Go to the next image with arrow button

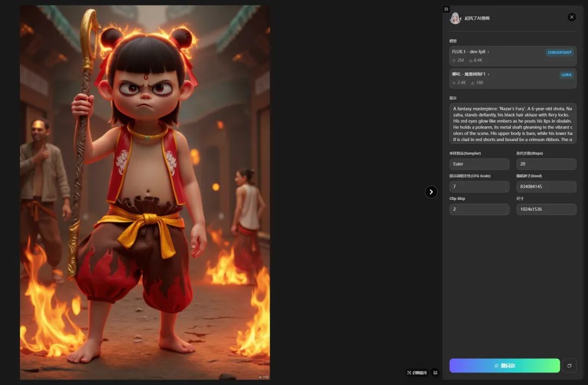(x=431, y=192)
